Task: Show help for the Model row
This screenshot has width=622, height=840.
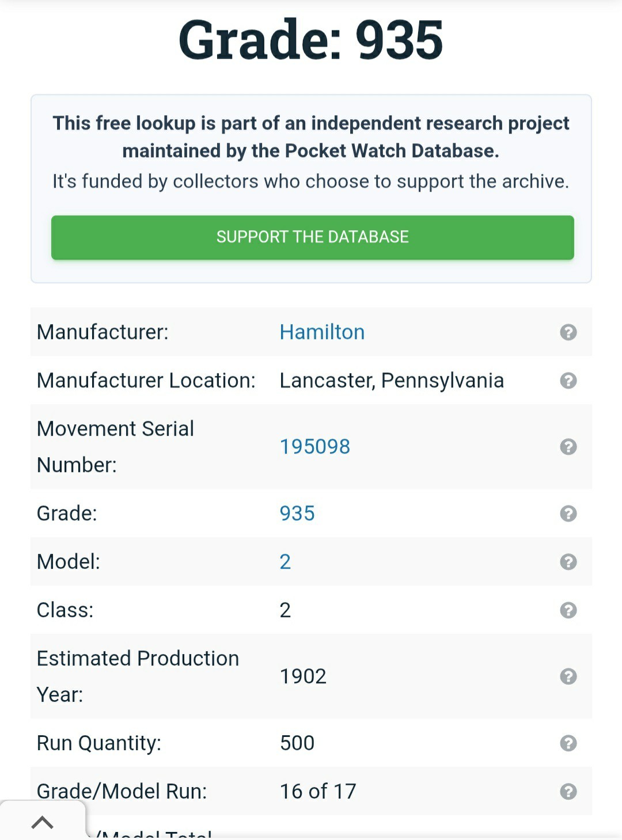Action: [568, 562]
